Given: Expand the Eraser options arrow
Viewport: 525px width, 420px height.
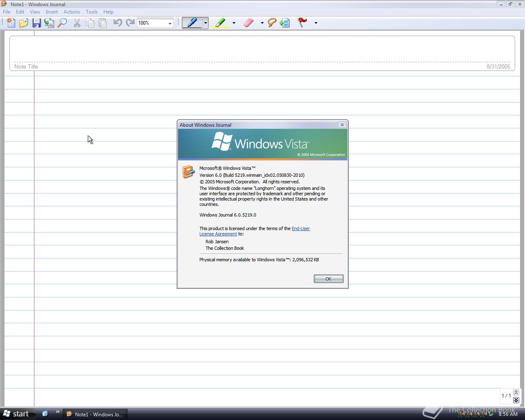Looking at the screenshot, I should point(262,23).
